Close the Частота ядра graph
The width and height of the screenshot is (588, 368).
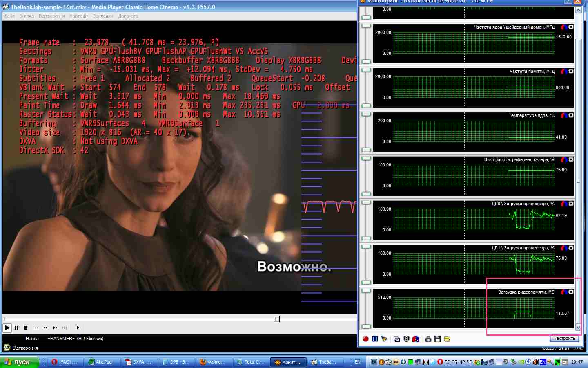pos(571,27)
